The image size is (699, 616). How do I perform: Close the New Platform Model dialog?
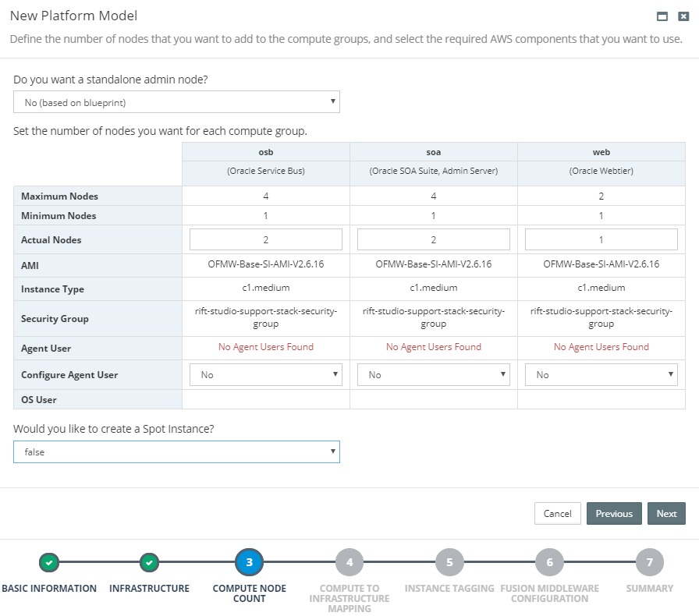(683, 16)
